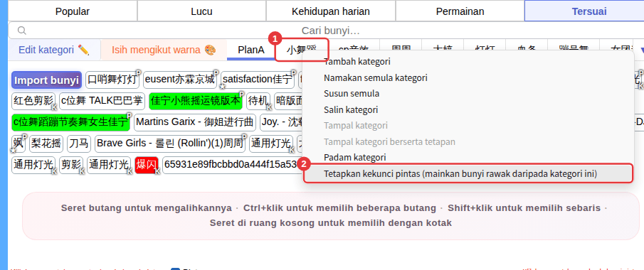Focus the Cari bunyi search field
The image size is (644, 270).
click(x=331, y=31)
